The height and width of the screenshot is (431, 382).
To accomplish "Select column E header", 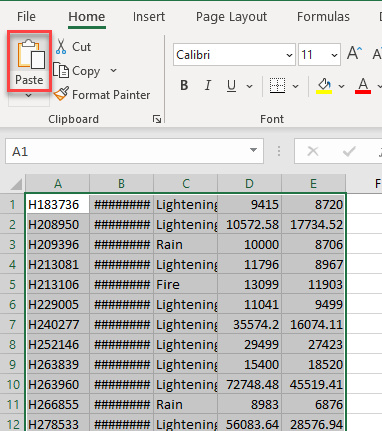I will pos(313,184).
